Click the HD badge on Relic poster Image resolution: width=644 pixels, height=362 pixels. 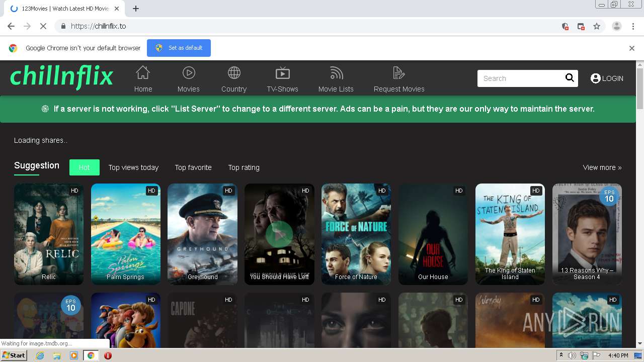point(74,191)
